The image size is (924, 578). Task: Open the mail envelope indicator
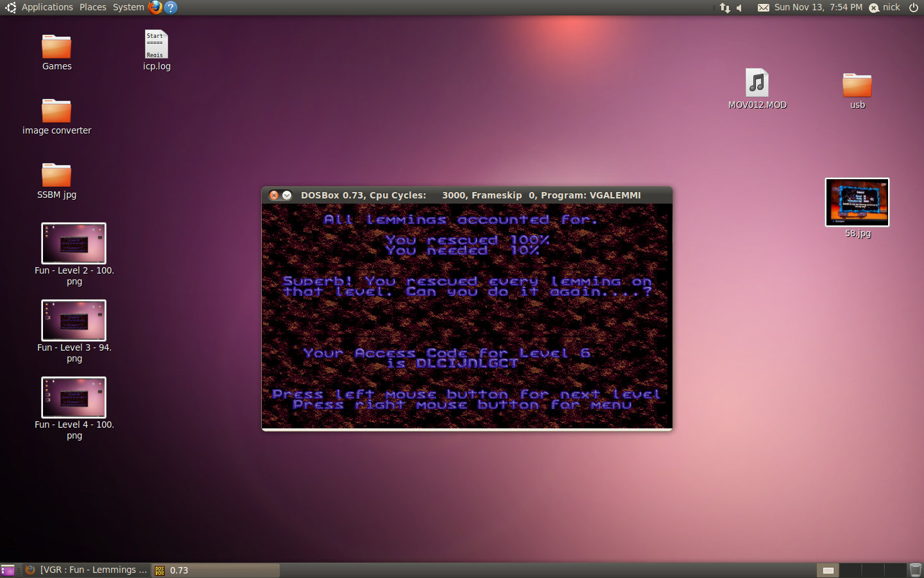763,8
